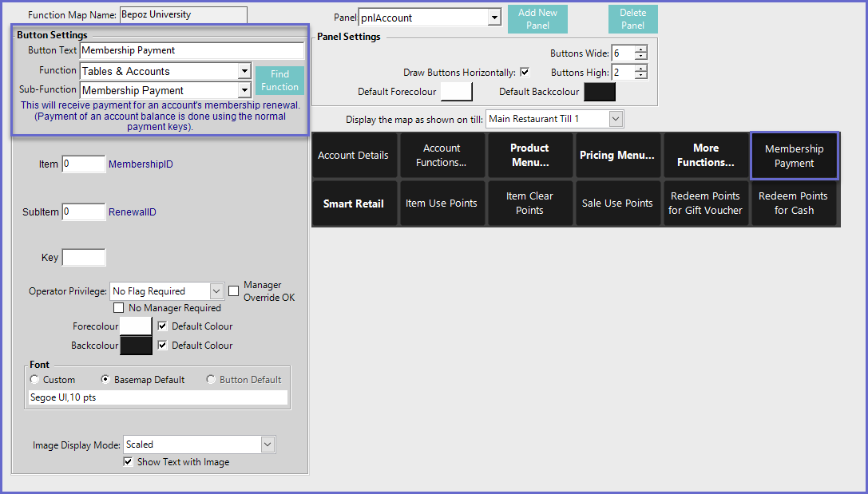Open the Panel pnlAccount dropdown

[494, 18]
